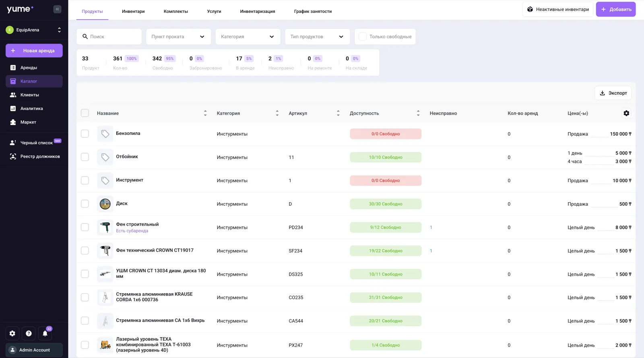Open notifications bell icon

click(45, 333)
